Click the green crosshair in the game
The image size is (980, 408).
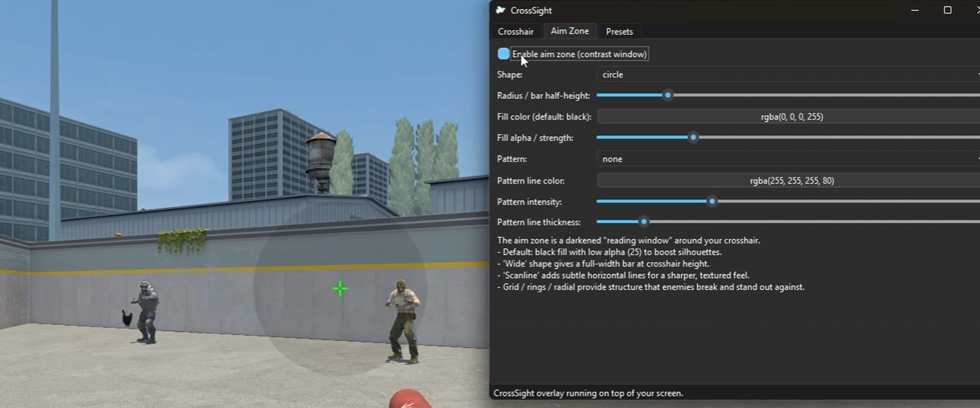tap(340, 288)
